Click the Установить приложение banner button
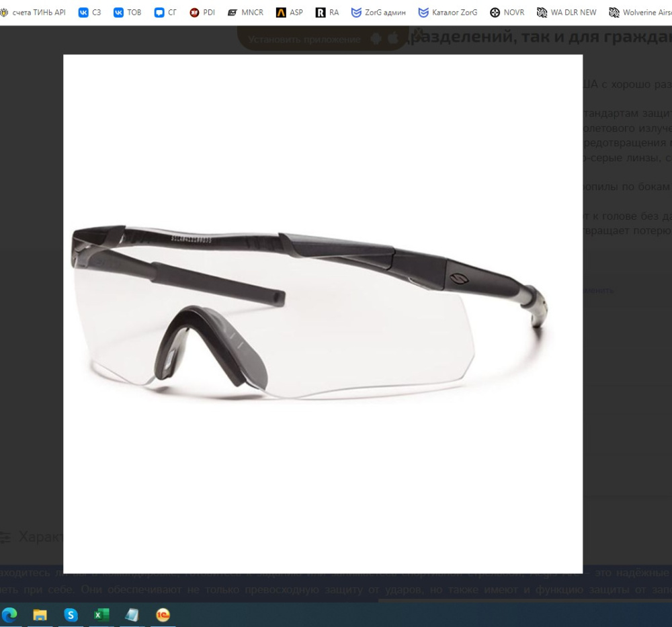The image size is (672, 627). tap(304, 39)
